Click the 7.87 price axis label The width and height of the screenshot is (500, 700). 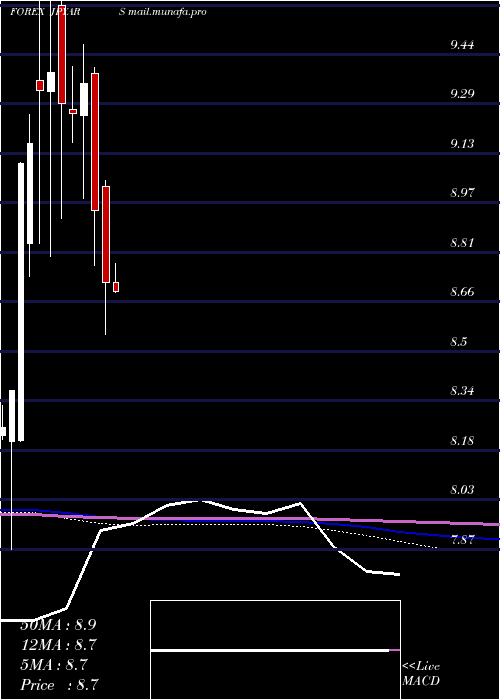coord(462,540)
